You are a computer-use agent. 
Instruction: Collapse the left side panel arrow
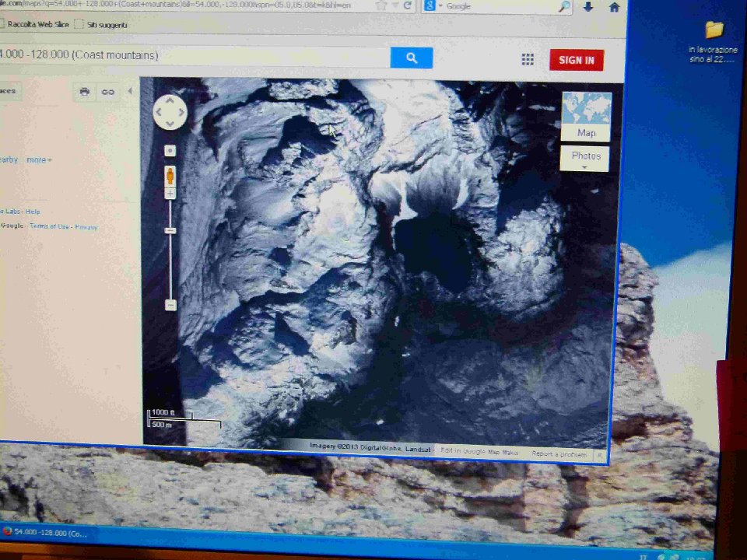tap(130, 91)
